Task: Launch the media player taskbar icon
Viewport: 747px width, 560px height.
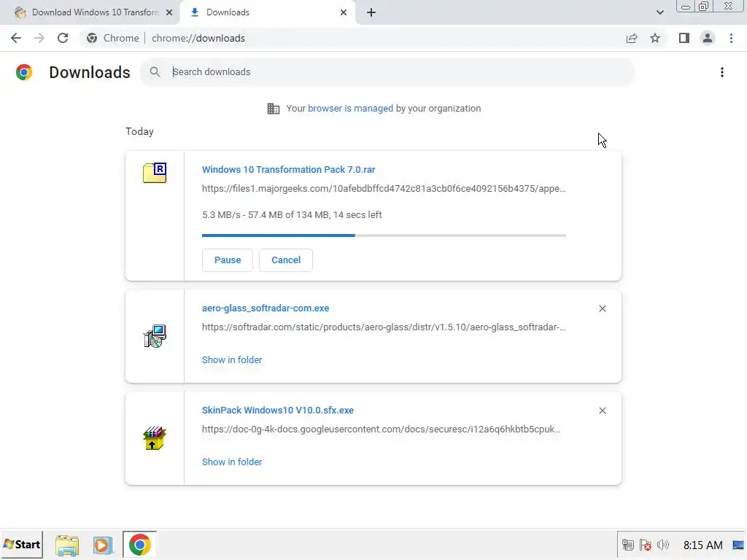Action: pyautogui.click(x=102, y=545)
